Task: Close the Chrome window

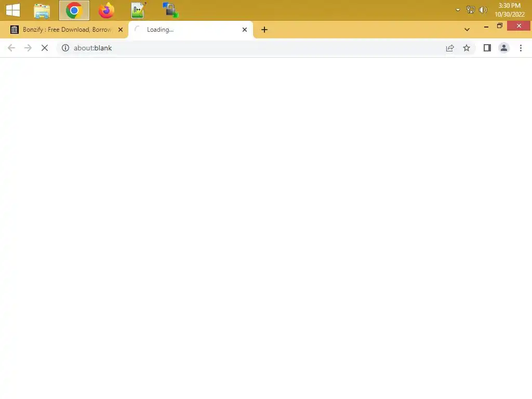Action: coord(519,26)
